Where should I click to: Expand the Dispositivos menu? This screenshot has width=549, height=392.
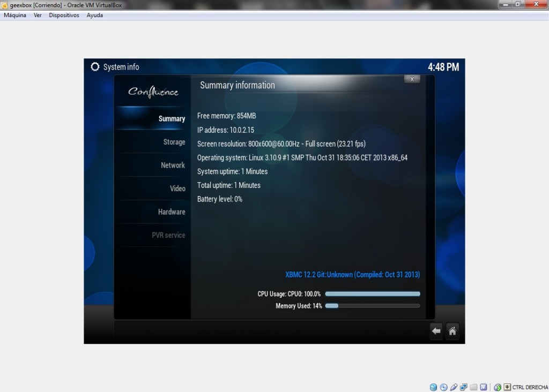click(64, 15)
